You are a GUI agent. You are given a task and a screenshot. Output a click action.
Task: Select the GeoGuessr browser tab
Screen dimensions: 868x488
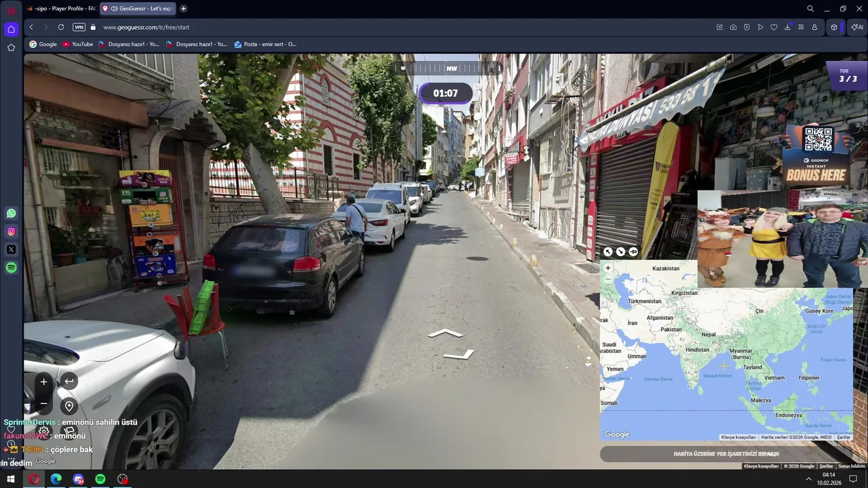point(138,9)
